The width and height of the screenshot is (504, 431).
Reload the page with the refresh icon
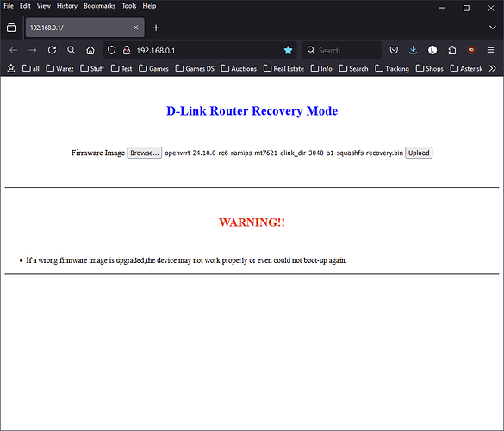pyautogui.click(x=52, y=50)
